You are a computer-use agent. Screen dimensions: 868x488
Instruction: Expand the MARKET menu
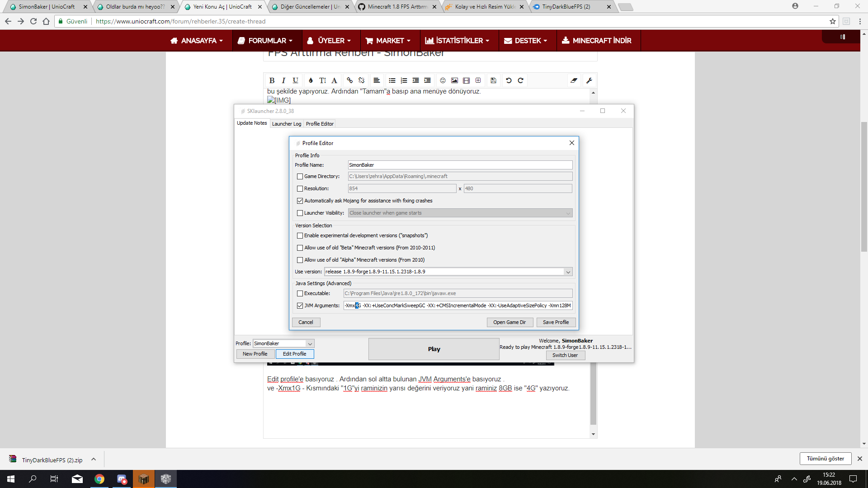388,41
